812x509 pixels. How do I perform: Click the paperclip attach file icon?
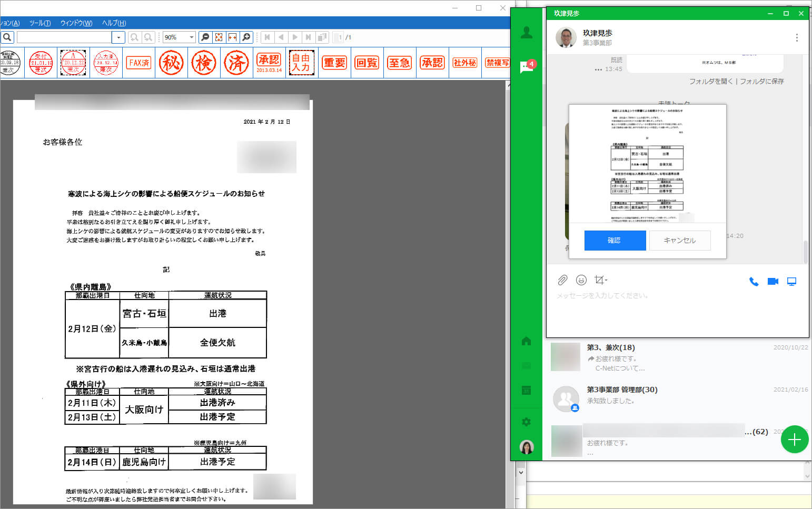(562, 280)
